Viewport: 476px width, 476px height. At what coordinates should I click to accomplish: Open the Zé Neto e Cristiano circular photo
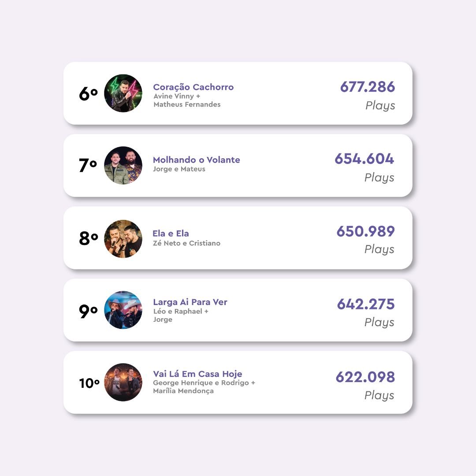(123, 238)
